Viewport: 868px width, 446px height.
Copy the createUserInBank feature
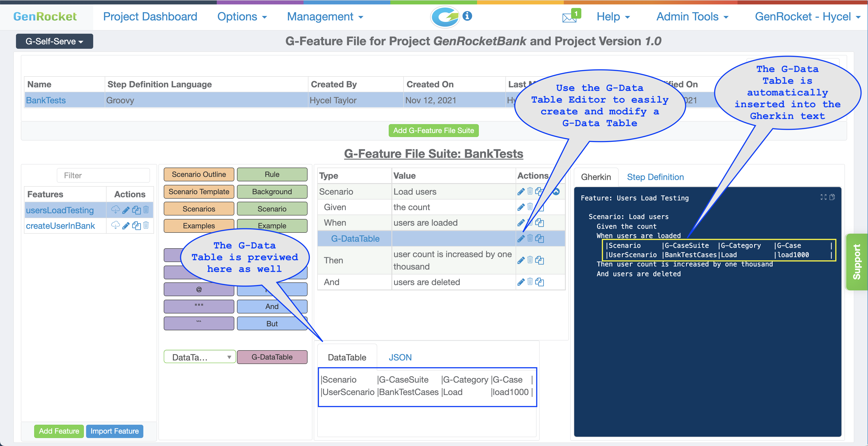click(x=136, y=225)
